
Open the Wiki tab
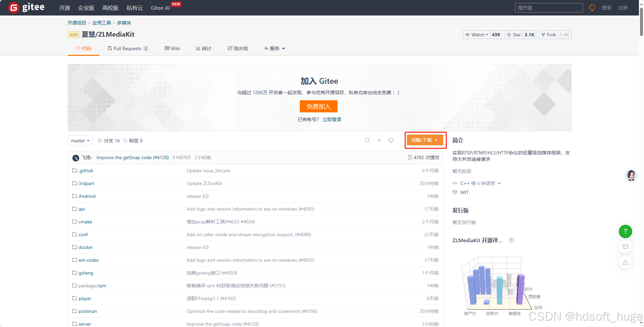coord(172,48)
